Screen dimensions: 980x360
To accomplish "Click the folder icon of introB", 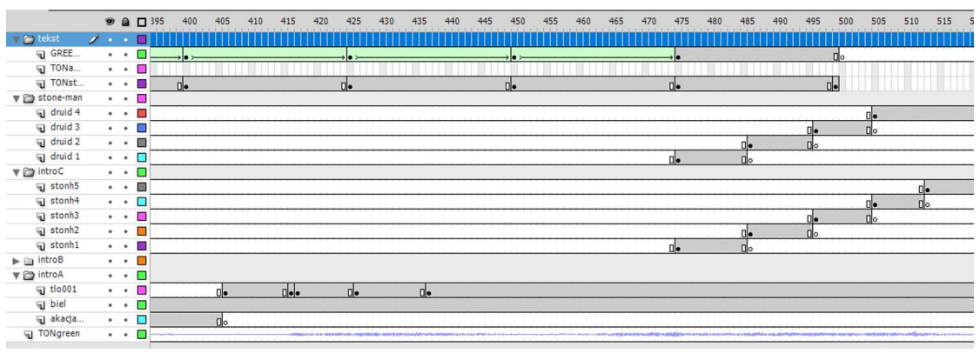I will 28,260.
